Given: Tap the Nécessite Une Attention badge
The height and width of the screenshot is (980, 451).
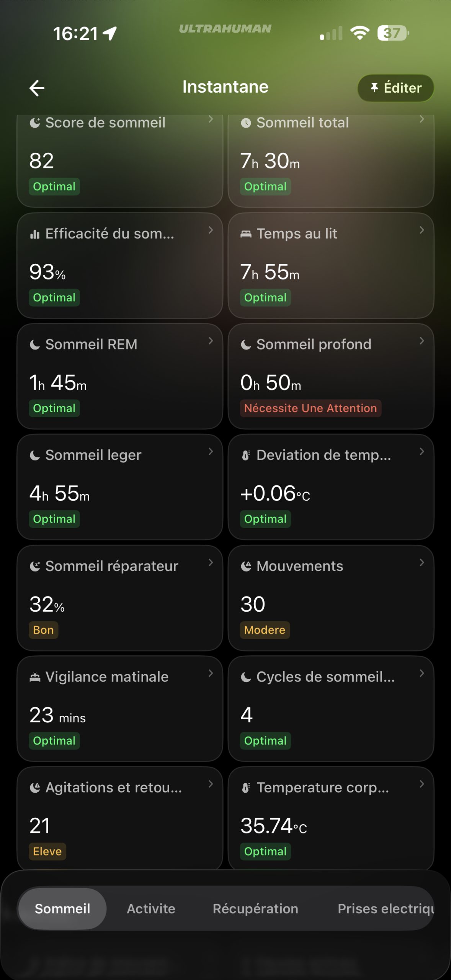Looking at the screenshot, I should [x=310, y=408].
